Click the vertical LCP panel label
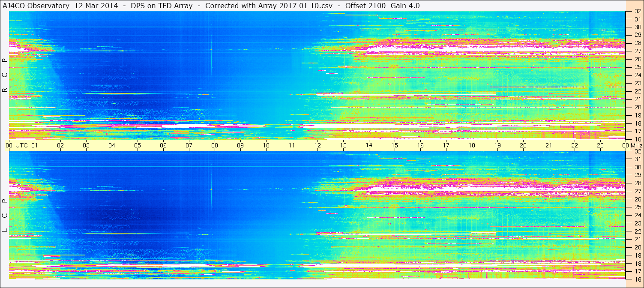 [x=5, y=216]
